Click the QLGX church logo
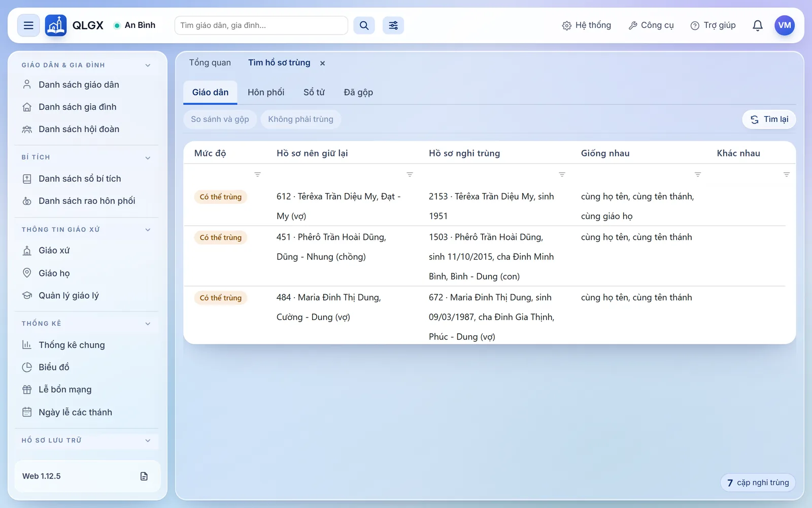 point(56,25)
